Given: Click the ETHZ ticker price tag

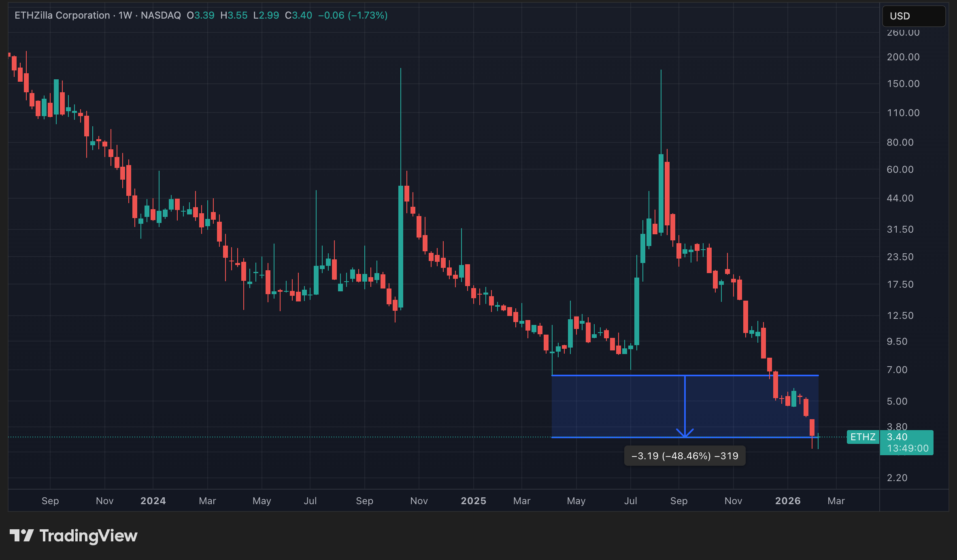Looking at the screenshot, I should 863,437.
